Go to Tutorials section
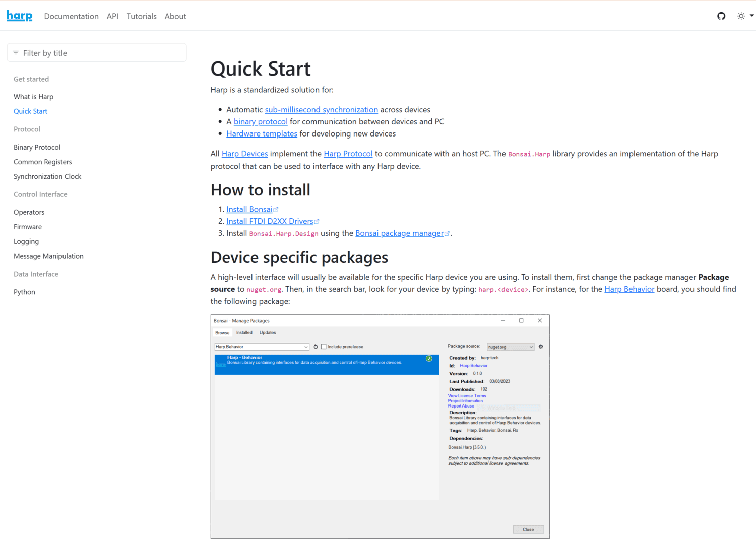Screen dimensions: 756x543 [141, 16]
